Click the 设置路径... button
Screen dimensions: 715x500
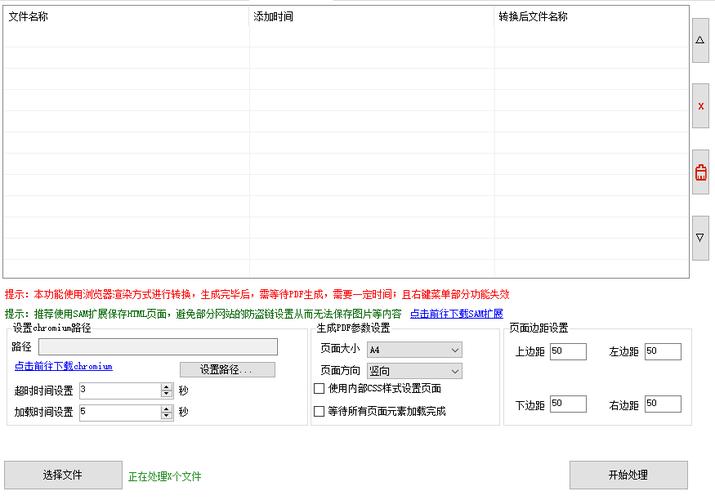pos(228,370)
